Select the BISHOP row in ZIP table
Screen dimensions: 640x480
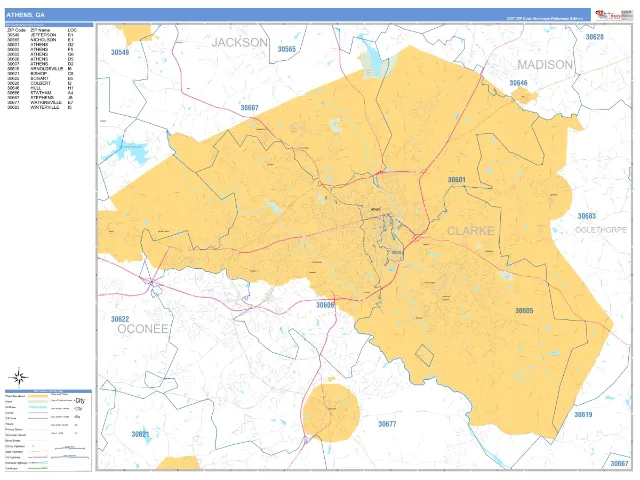click(41, 73)
